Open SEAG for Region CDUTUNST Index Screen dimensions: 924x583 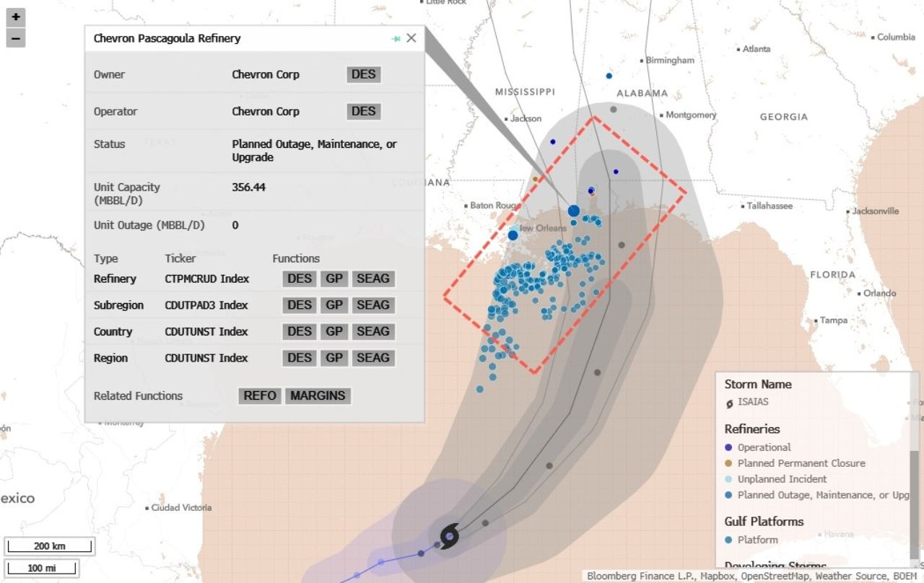[373, 358]
